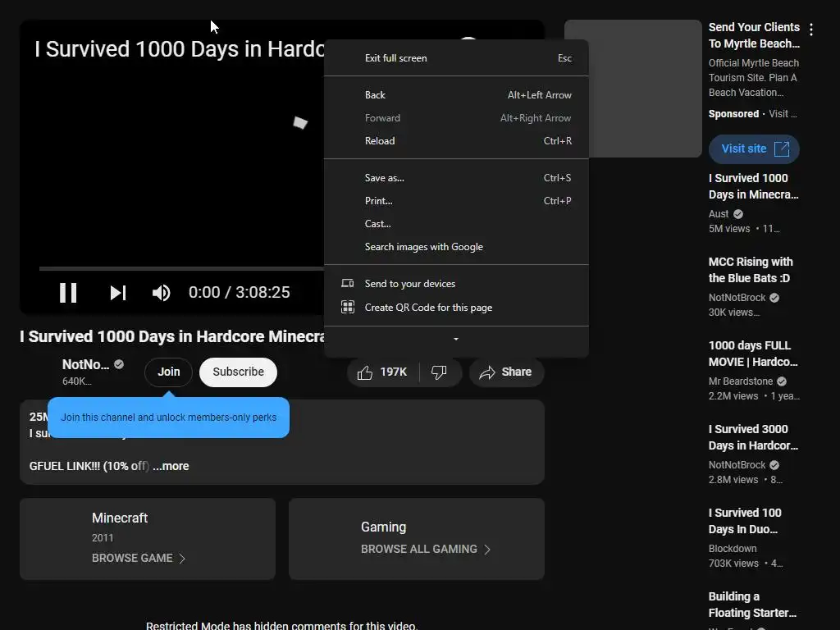Click the Blockdown channel name
The height and width of the screenshot is (630, 840).
[733, 549]
